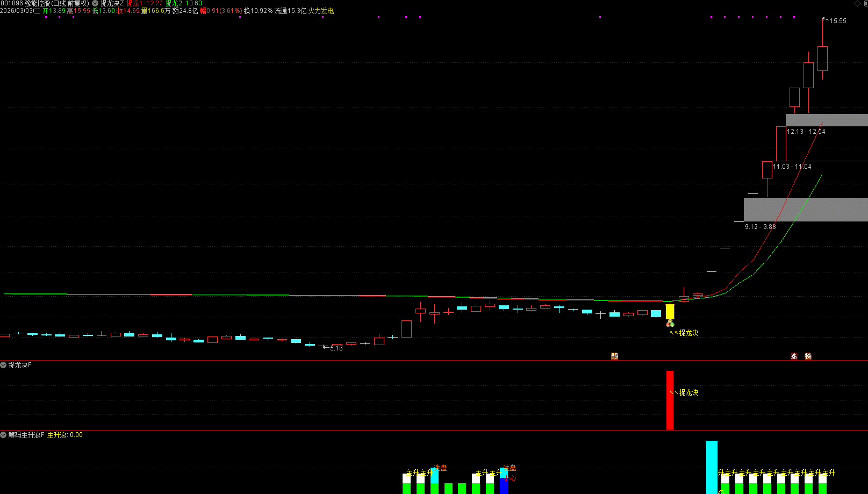Click the tall cyan bar in 筹码主升浪 panel
The image size is (868, 494).
711,465
